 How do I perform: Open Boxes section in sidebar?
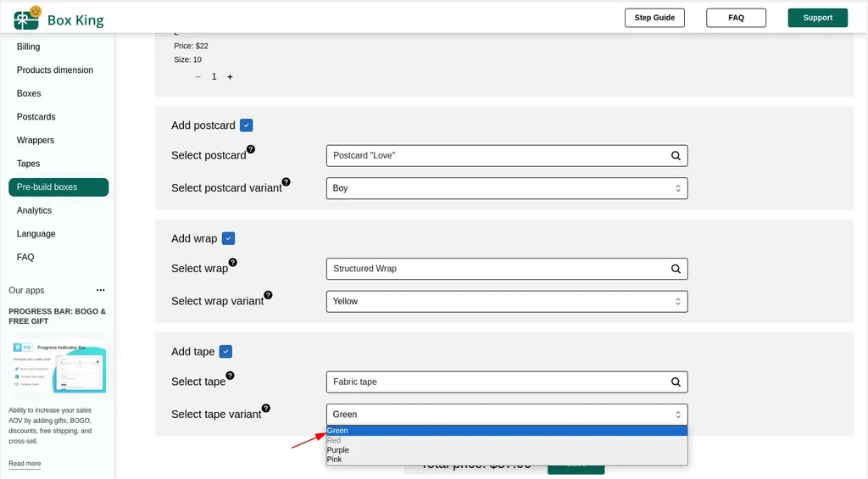[x=29, y=93]
